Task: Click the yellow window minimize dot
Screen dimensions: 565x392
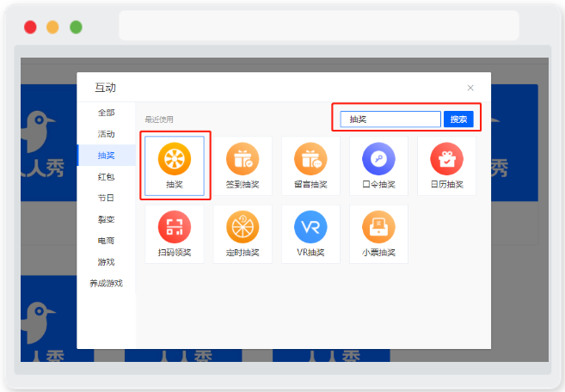Action: pyautogui.click(x=52, y=28)
